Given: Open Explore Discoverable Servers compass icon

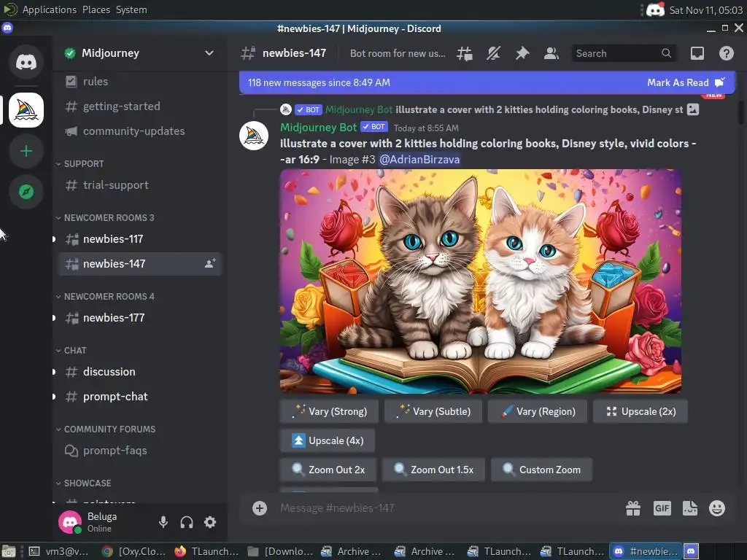Looking at the screenshot, I should click(26, 192).
